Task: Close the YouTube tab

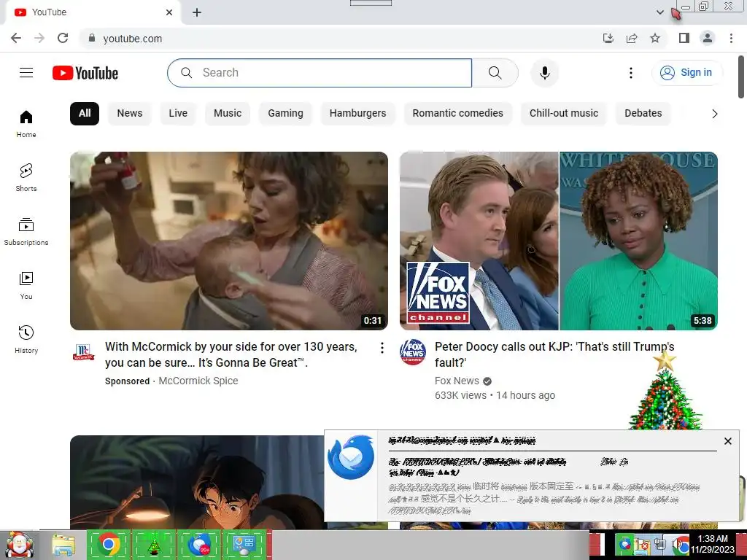Action: tap(169, 12)
